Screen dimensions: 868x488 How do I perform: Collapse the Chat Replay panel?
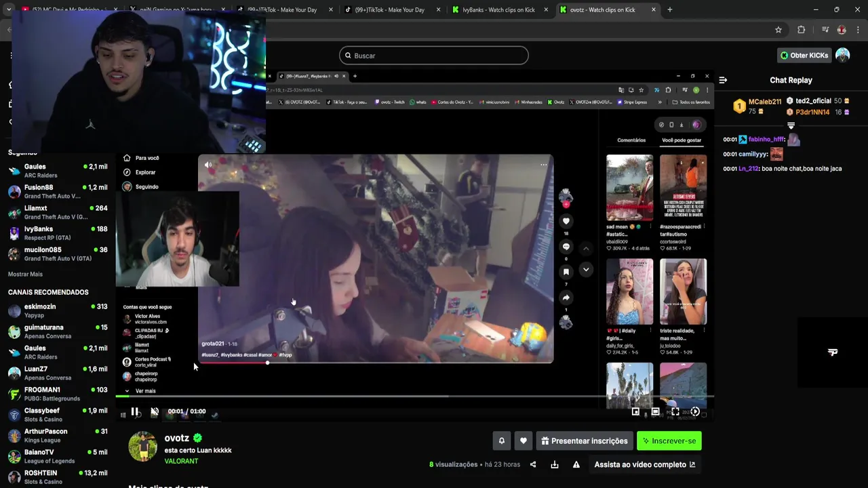(x=723, y=80)
